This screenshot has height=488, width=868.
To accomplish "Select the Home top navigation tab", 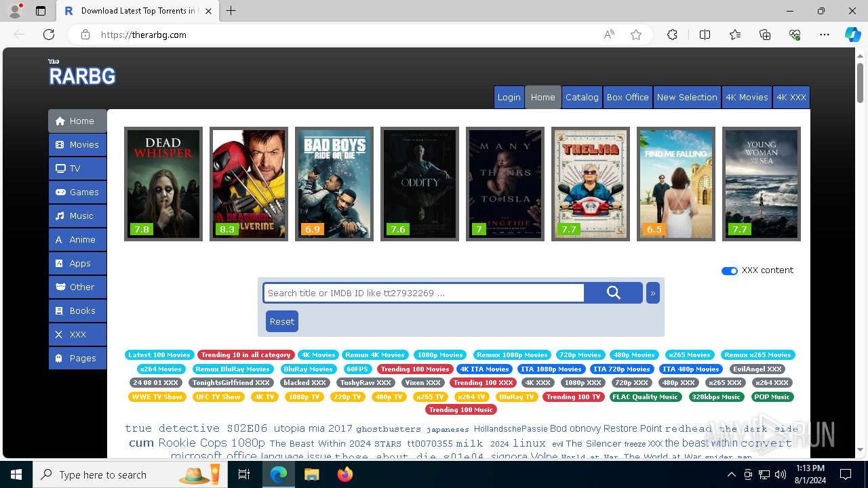I will click(542, 97).
